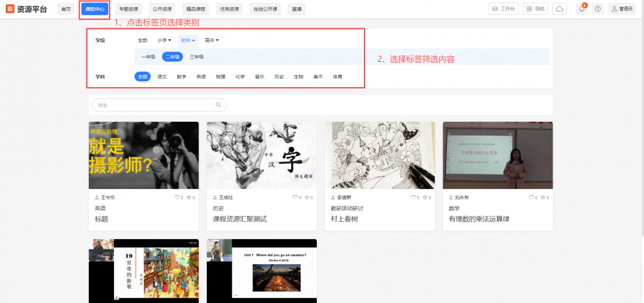Image resolution: width=644 pixels, height=303 pixels.
Task: Click the cloud icon in header
Action: point(559,9)
